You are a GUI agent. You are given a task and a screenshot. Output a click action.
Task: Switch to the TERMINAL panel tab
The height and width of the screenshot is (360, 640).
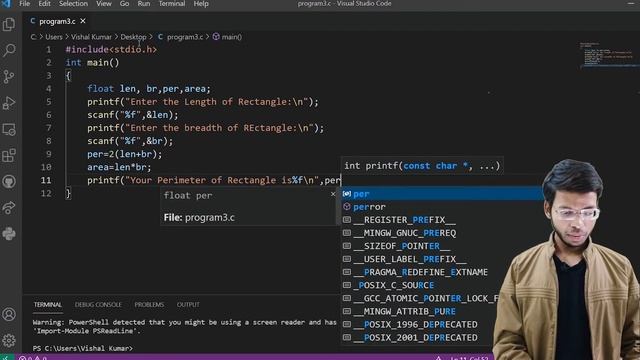(x=48, y=305)
